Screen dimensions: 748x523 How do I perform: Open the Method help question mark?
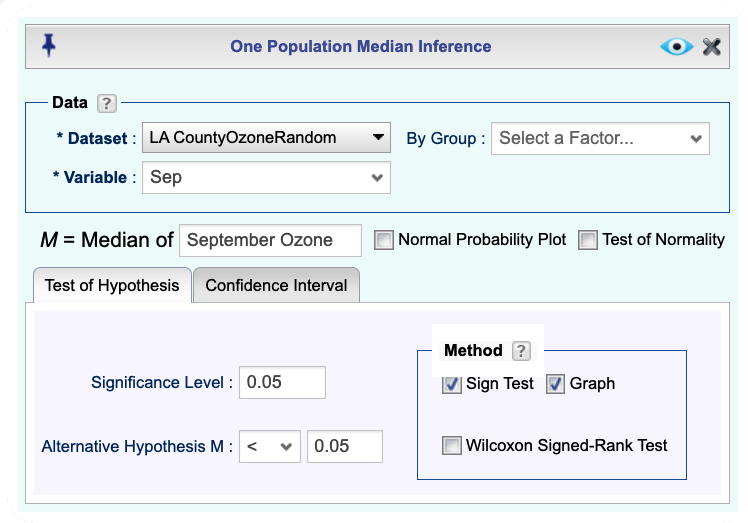[x=521, y=351]
